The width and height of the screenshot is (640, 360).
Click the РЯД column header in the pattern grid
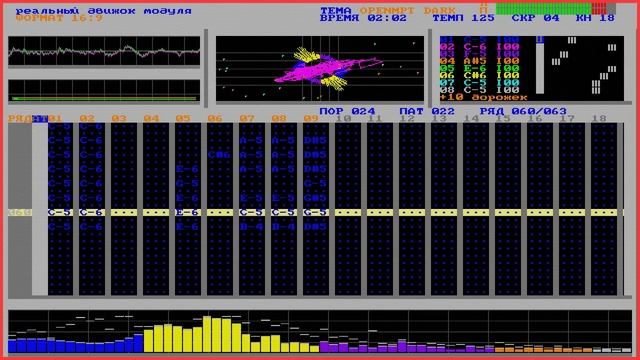pos(20,119)
